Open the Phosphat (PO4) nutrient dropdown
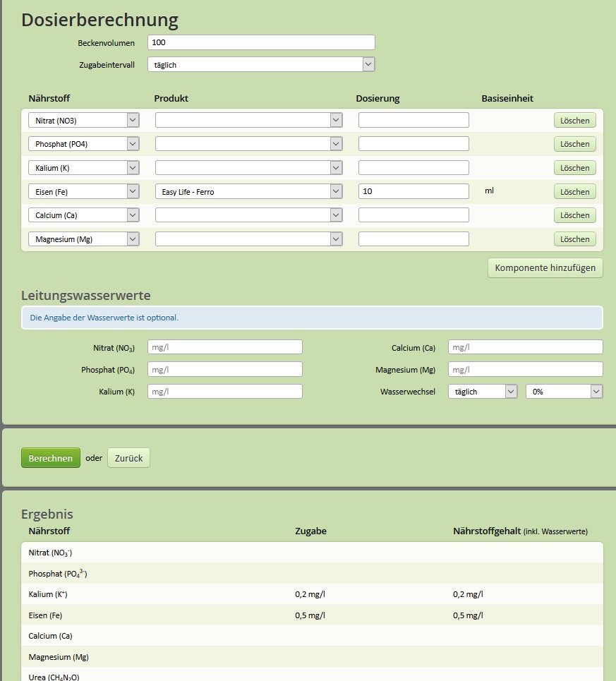The height and width of the screenshot is (681, 616). [83, 144]
